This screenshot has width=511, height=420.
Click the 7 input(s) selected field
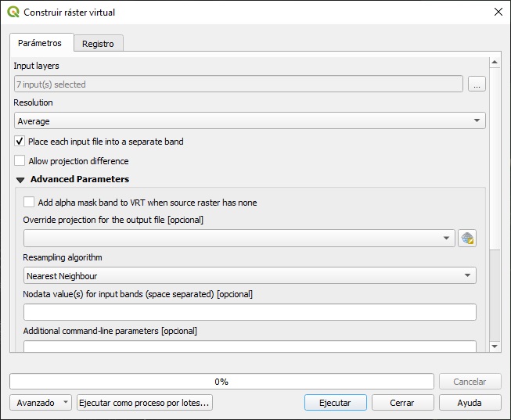point(238,84)
